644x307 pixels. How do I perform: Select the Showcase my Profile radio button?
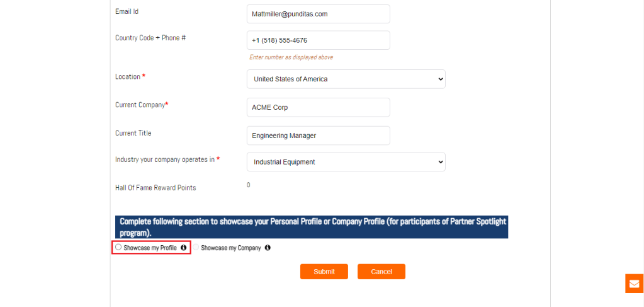[118, 248]
